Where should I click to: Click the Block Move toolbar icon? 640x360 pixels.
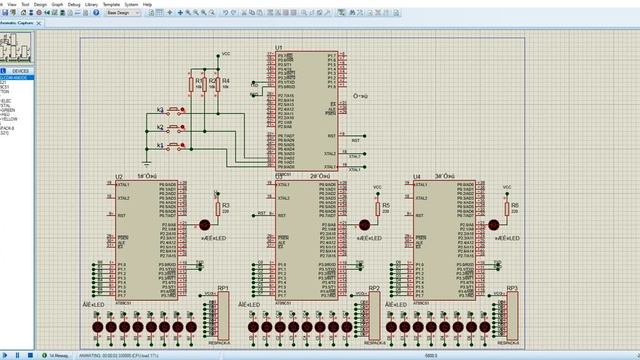pos(278,13)
